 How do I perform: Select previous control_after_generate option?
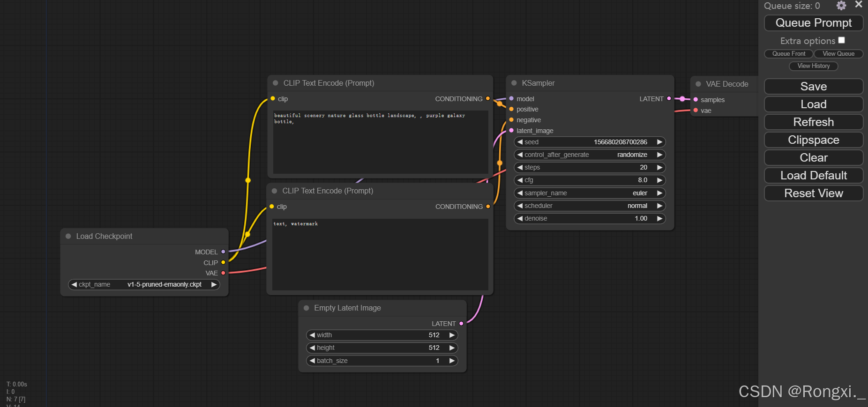click(x=520, y=155)
